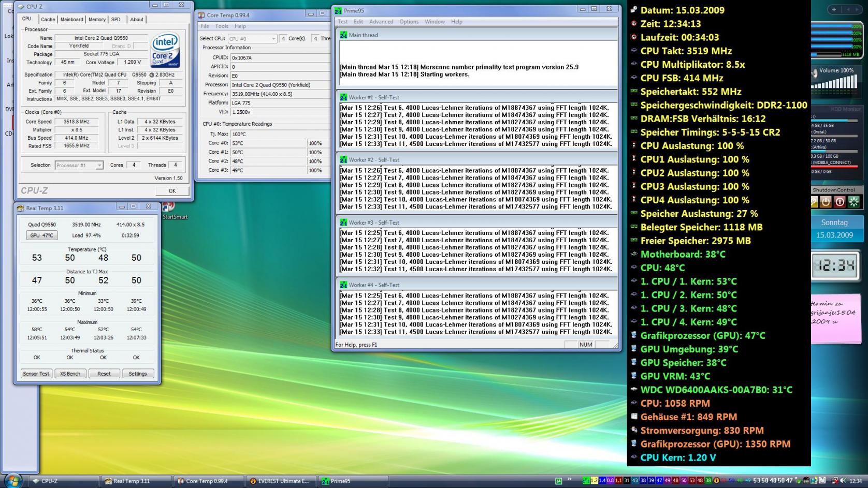Open the Prime95 Options menu
Screen dimensions: 868x488
coord(409,22)
